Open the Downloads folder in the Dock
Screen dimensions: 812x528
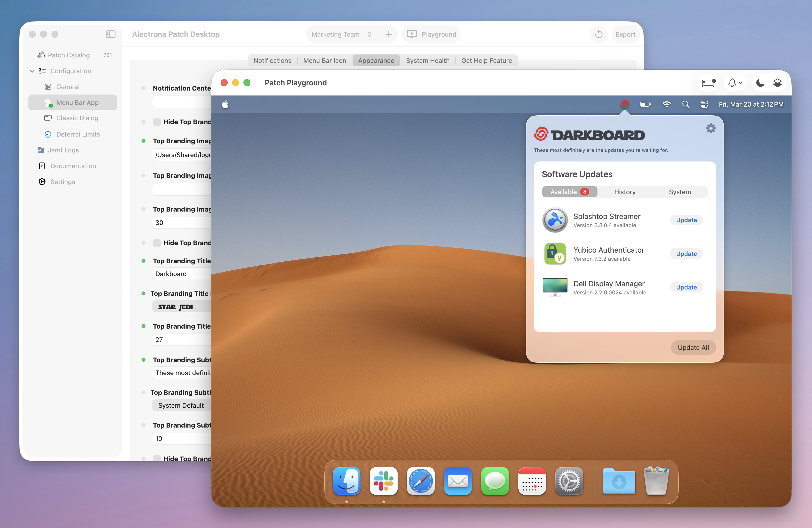click(x=619, y=481)
